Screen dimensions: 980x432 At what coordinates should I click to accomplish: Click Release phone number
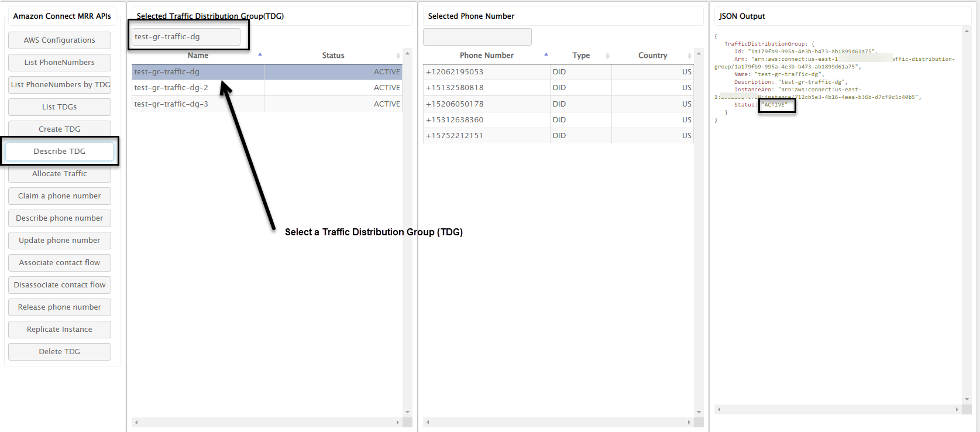[60, 307]
